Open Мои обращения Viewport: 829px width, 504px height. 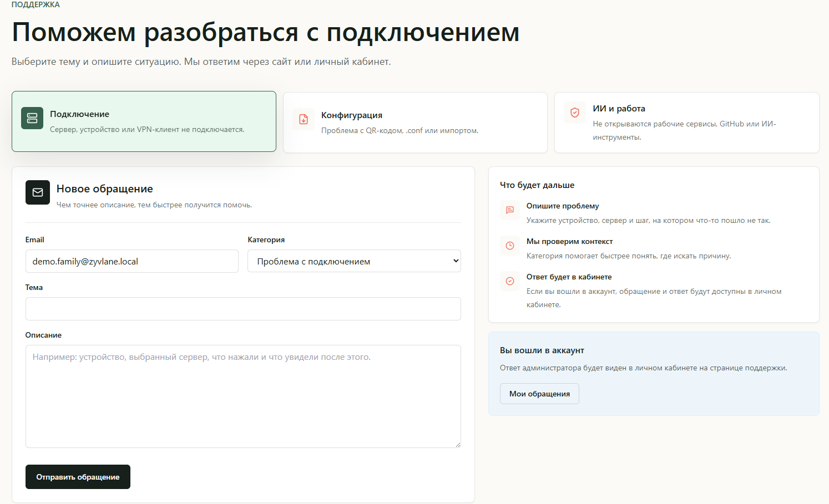tap(539, 394)
